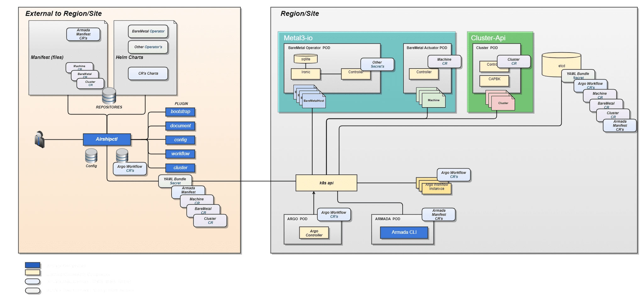Select YAML Bundle Secret near Airshipctl
Image resolution: width=644 pixels, height=299 pixels.
175,181
